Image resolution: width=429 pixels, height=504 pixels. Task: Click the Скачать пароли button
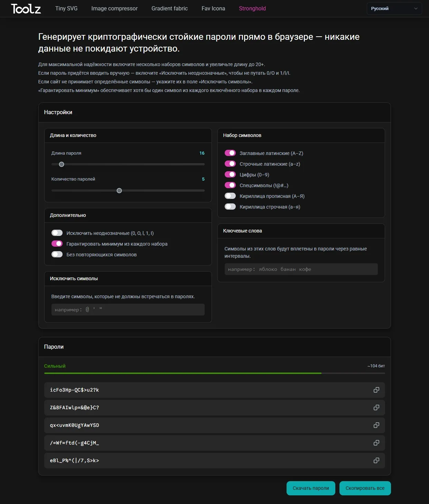pos(311,488)
